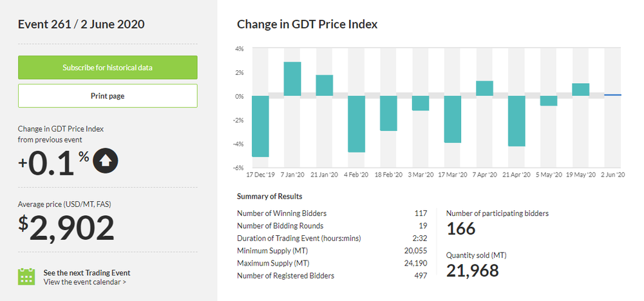Click the Change in GDT Price Index title

[307, 24]
